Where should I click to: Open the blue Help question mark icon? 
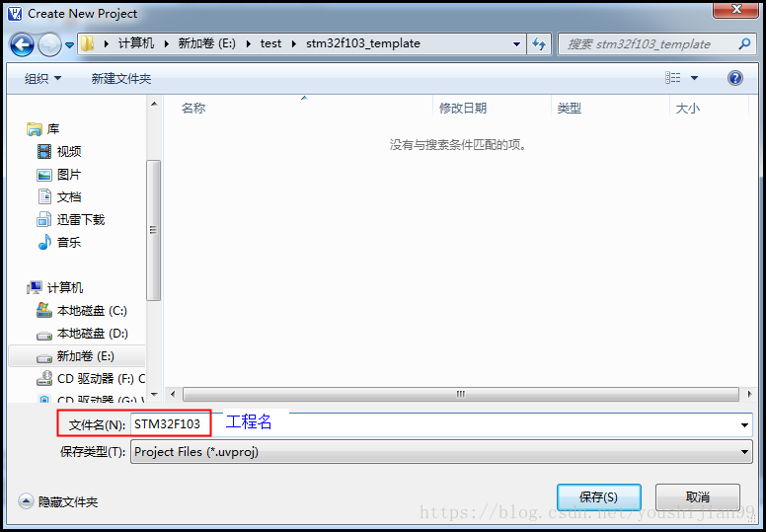pos(734,78)
